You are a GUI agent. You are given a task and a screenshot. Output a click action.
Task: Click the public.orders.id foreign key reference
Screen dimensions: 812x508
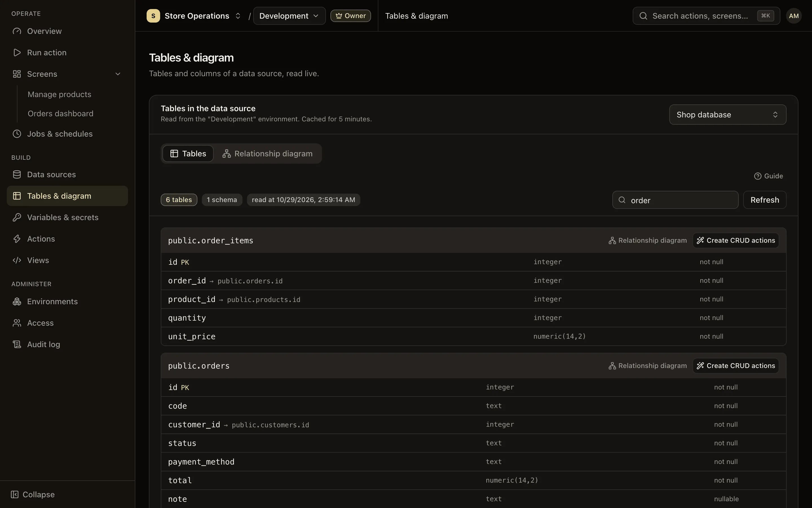tap(250, 281)
